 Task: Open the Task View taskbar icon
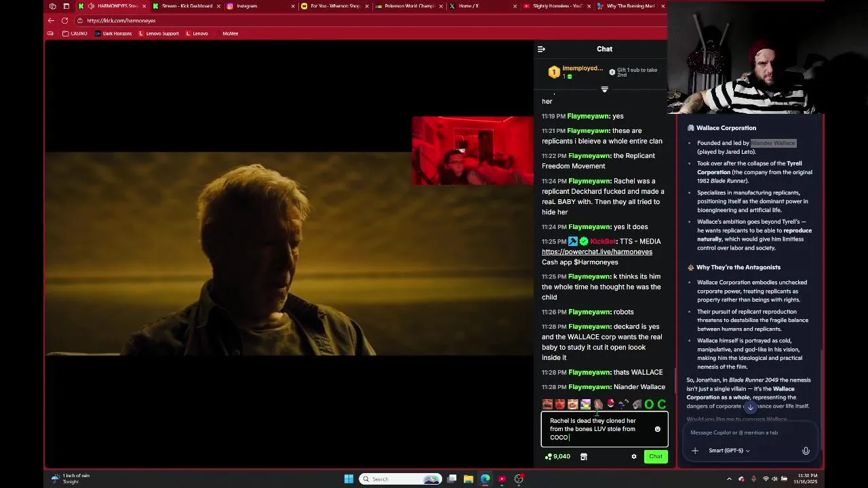coord(452,479)
